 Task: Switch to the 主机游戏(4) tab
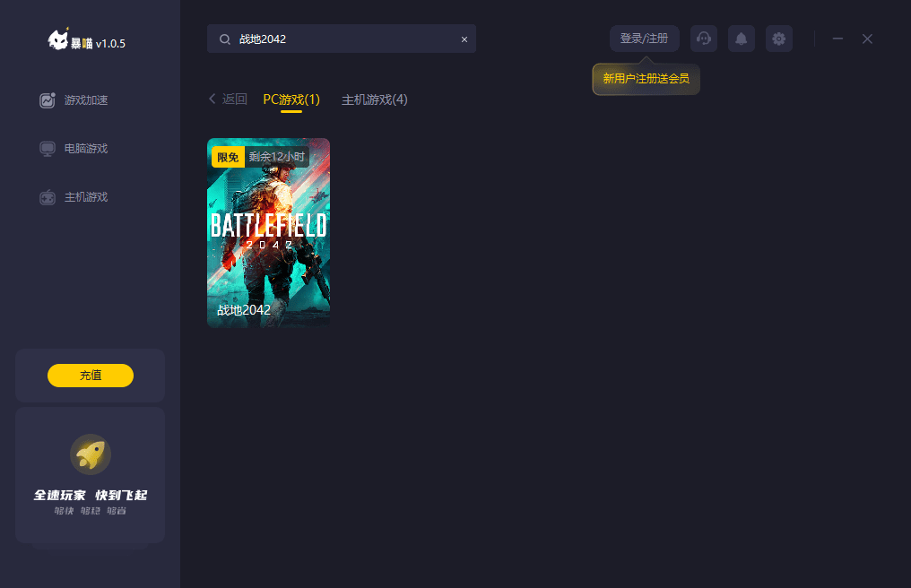pos(374,99)
